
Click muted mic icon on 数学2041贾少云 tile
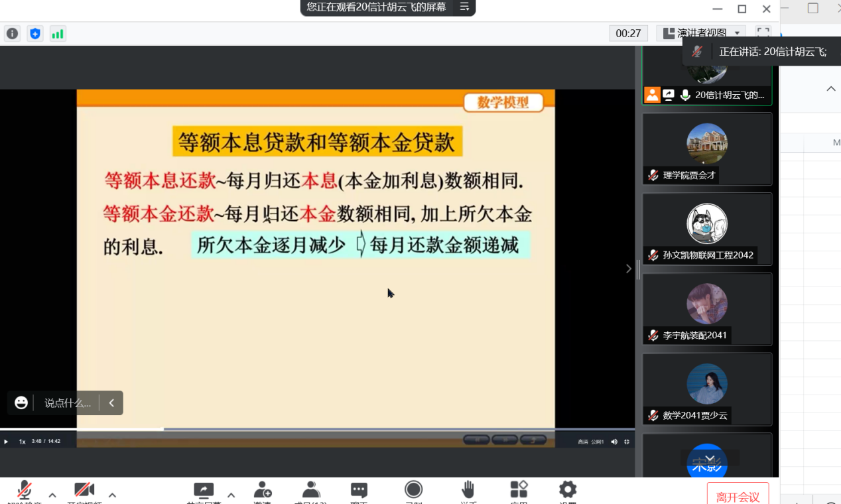[653, 416]
